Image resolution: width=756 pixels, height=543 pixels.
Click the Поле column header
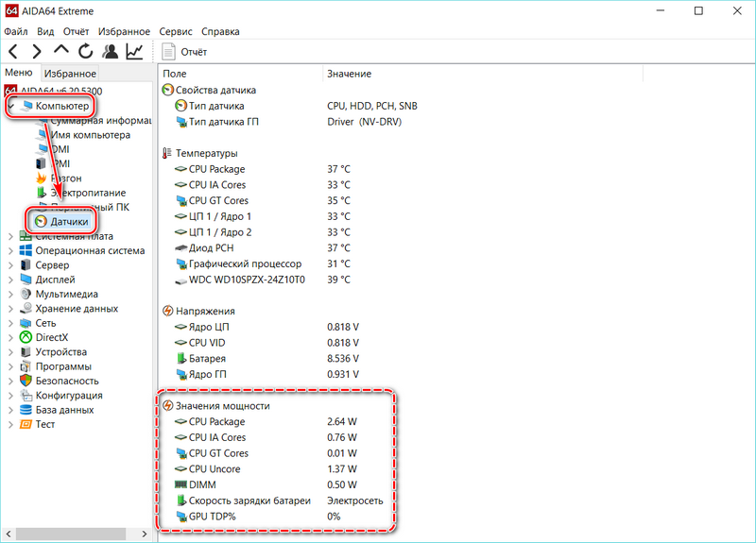[x=241, y=74]
